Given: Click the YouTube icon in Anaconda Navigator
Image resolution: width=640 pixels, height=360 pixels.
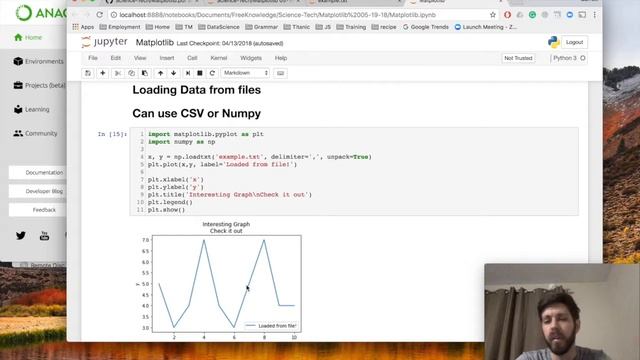Looking at the screenshot, I should click(44, 236).
